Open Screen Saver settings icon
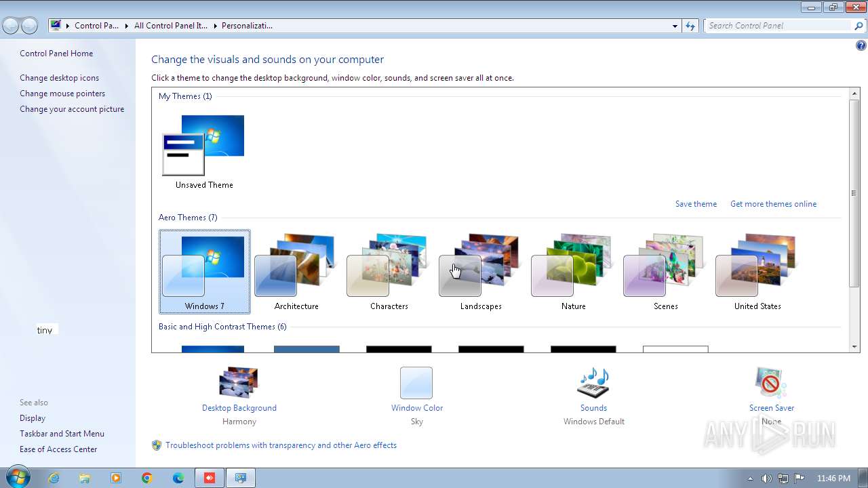868x488 pixels. pos(771,383)
